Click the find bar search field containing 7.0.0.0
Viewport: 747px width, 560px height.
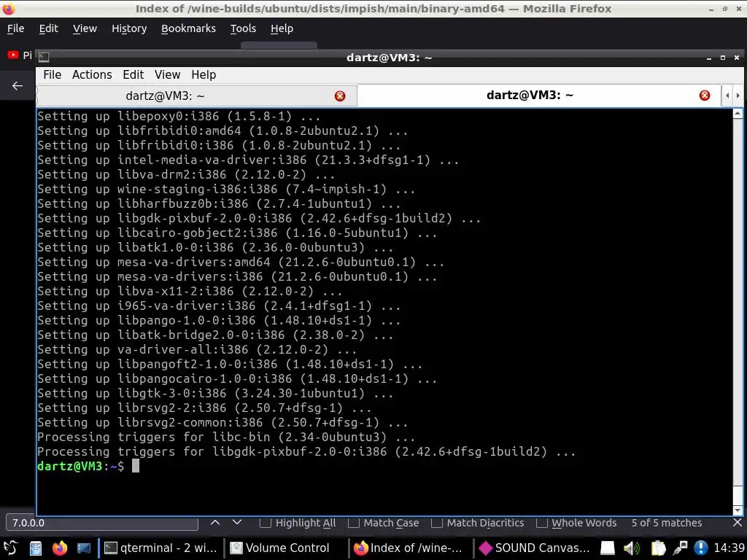[102, 523]
